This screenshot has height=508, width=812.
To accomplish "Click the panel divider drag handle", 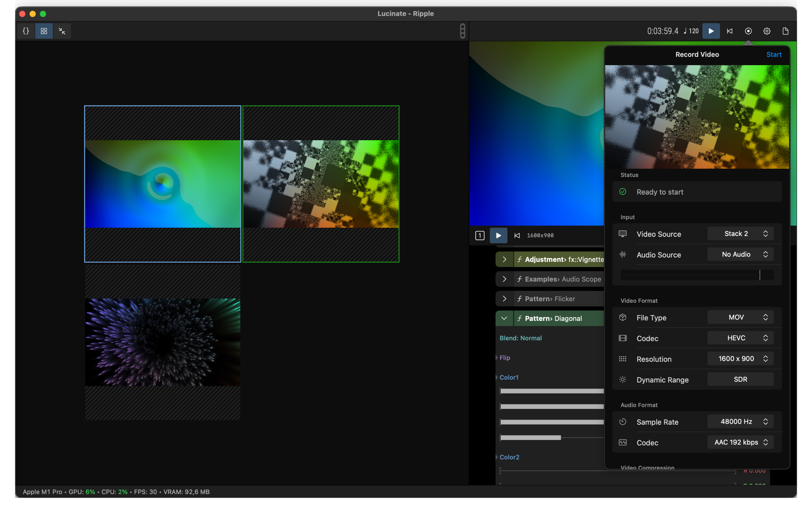I will coord(462,31).
